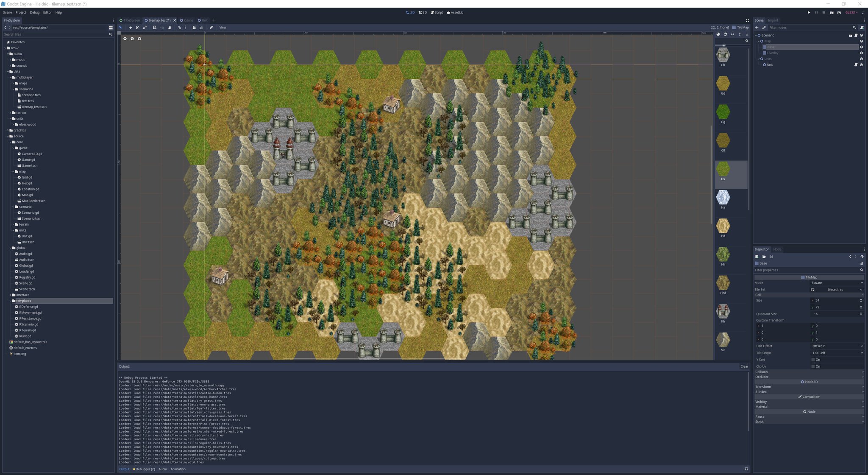This screenshot has height=475, width=868.
Task: Toggle visibility of Map node
Action: click(861, 41)
